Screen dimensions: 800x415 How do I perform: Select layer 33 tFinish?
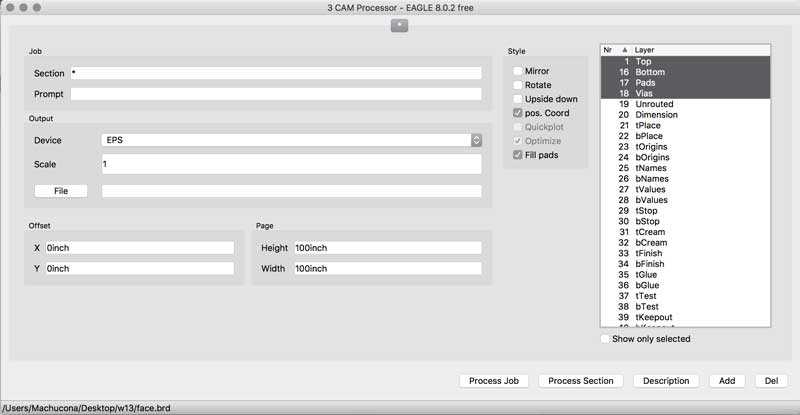coord(686,254)
